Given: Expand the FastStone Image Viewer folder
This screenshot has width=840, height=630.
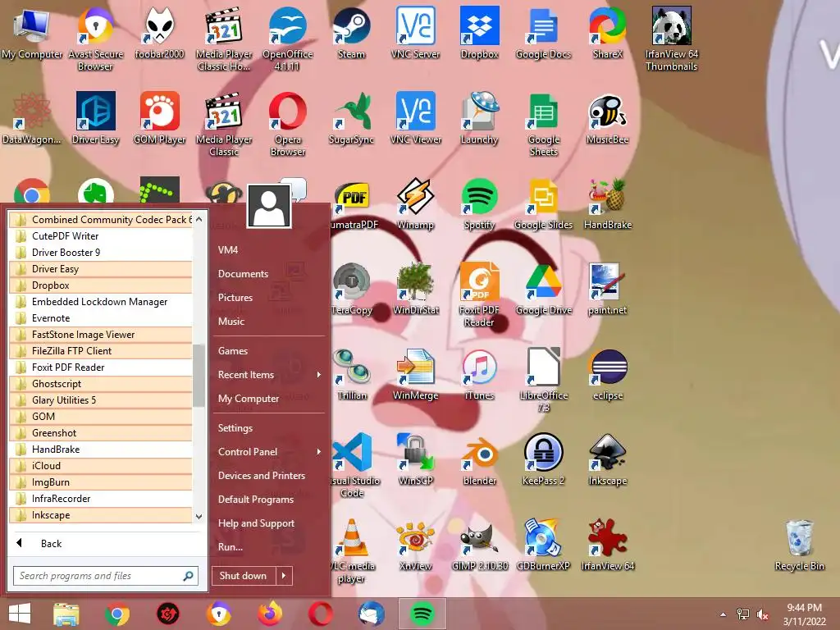Looking at the screenshot, I should coord(101,335).
